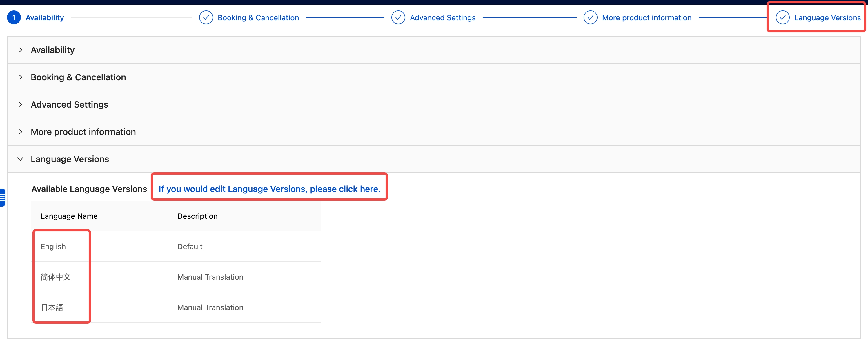
Task: Expand the Booking & Cancellation section chevron
Action: pos(20,77)
